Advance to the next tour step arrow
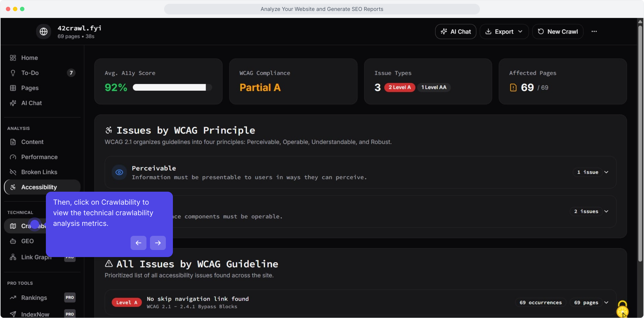 coord(158,243)
